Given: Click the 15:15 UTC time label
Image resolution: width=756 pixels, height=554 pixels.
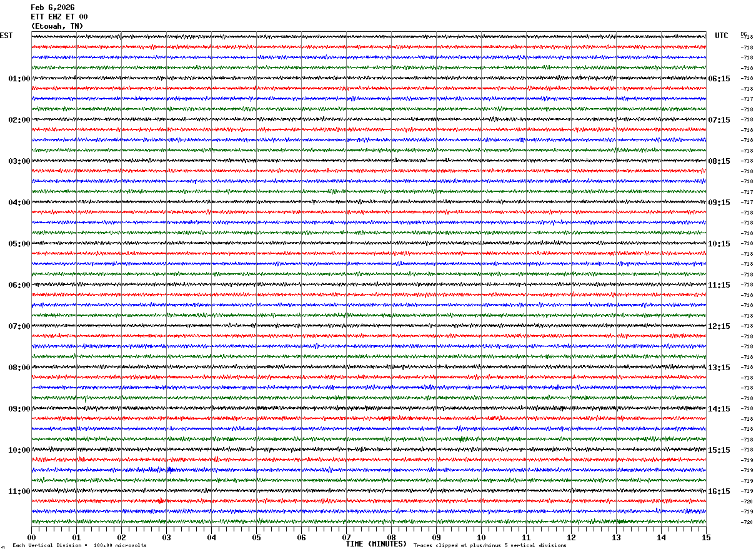Looking at the screenshot, I should pyautogui.click(x=719, y=450).
